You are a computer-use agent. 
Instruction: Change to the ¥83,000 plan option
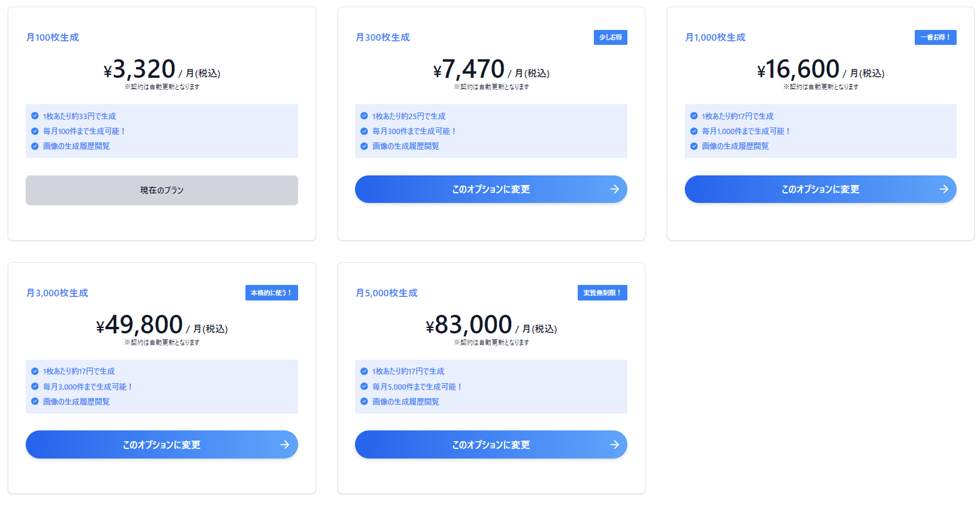(491, 445)
